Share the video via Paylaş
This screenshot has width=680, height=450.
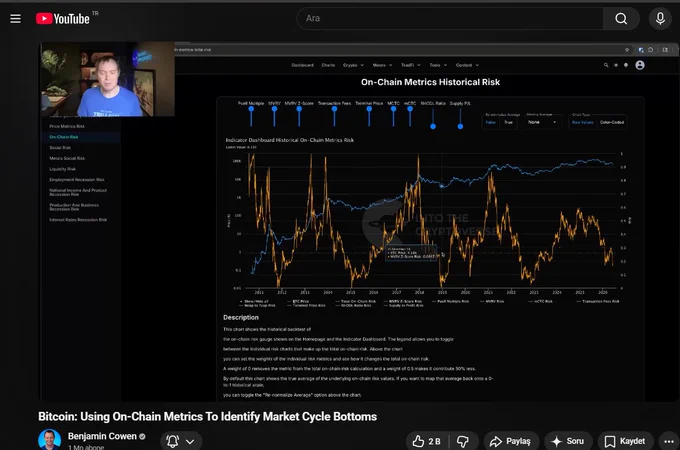[x=511, y=441]
